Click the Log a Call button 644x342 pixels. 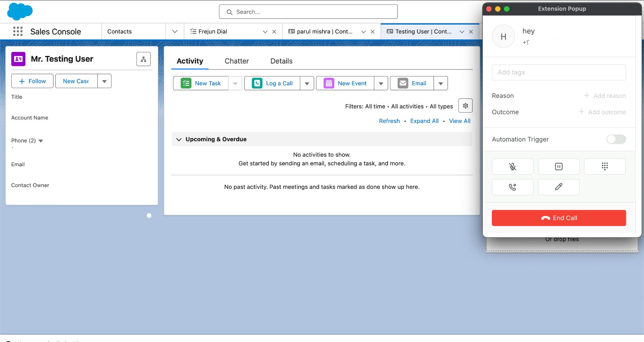coord(272,83)
